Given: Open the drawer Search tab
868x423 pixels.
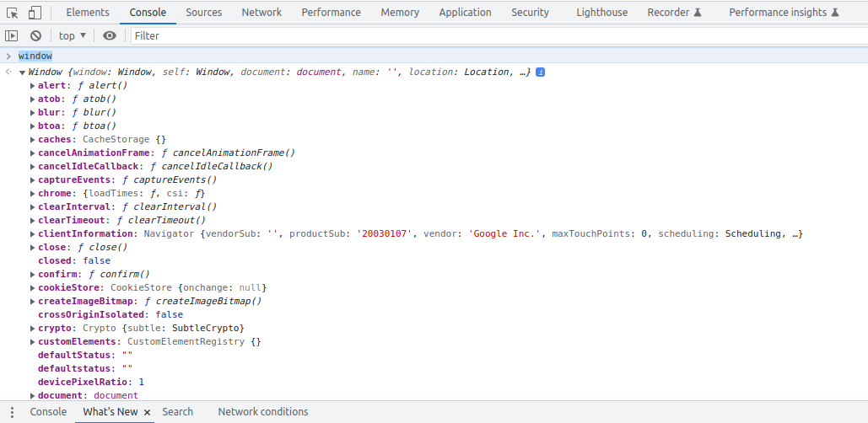Looking at the screenshot, I should point(178,412).
